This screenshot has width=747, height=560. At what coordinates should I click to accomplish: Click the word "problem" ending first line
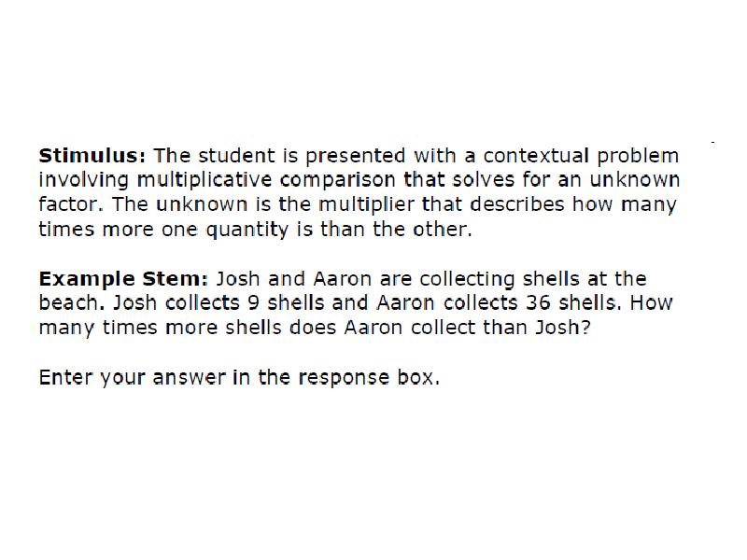click(638, 157)
